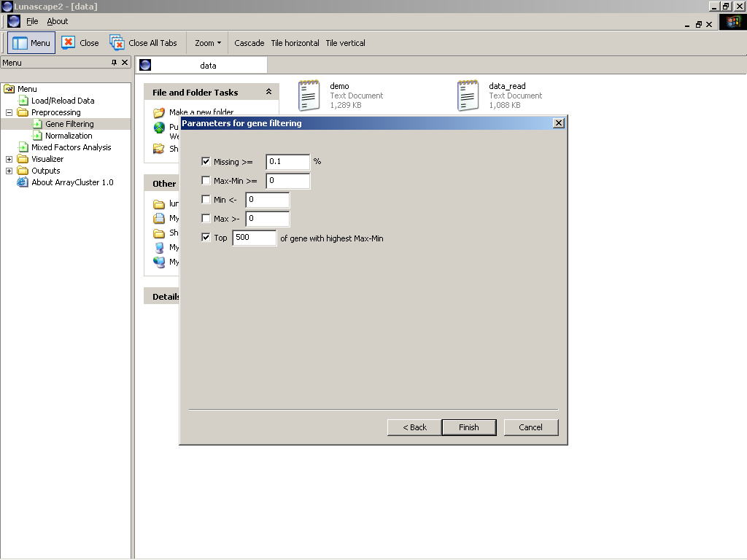Viewport: 747px width, 560px height.
Task: Click the data_read file name
Action: coord(507,86)
